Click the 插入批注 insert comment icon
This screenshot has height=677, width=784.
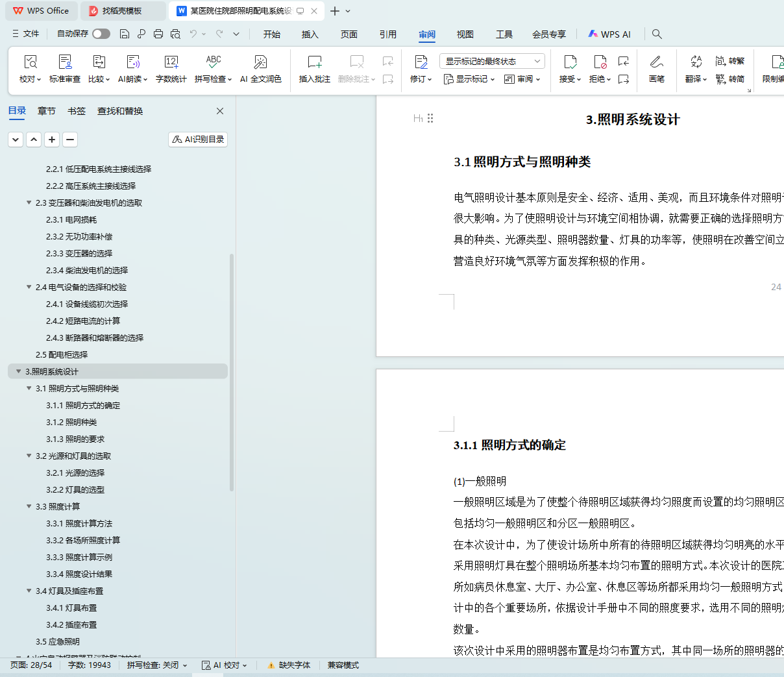[x=314, y=62]
